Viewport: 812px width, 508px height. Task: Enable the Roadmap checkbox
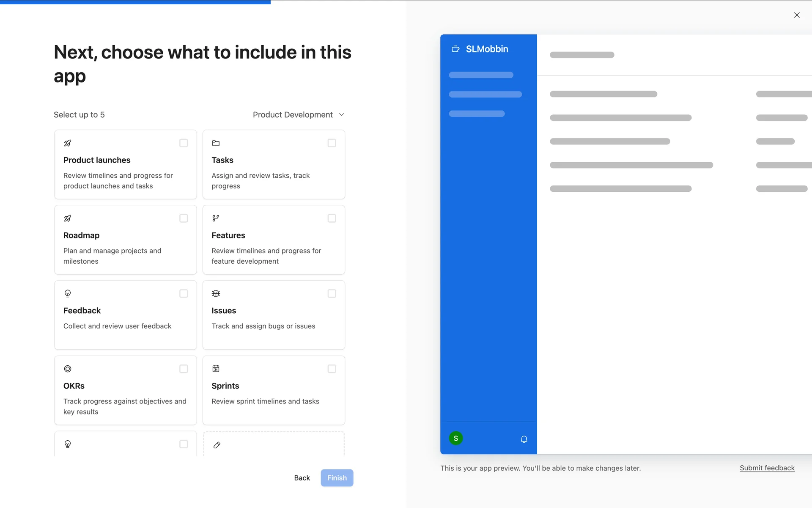pyautogui.click(x=184, y=218)
